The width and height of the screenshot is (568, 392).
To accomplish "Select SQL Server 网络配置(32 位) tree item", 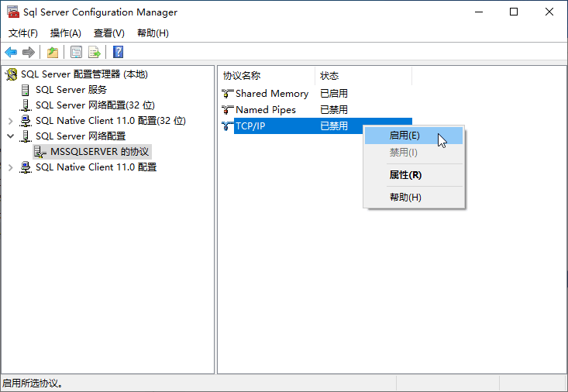I will coord(95,105).
